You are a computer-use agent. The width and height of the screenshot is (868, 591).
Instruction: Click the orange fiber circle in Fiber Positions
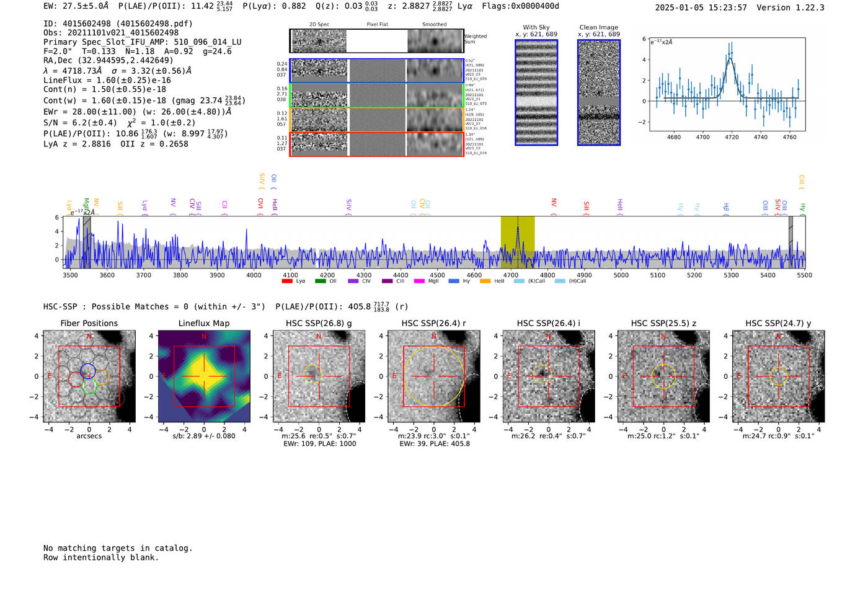click(102, 376)
